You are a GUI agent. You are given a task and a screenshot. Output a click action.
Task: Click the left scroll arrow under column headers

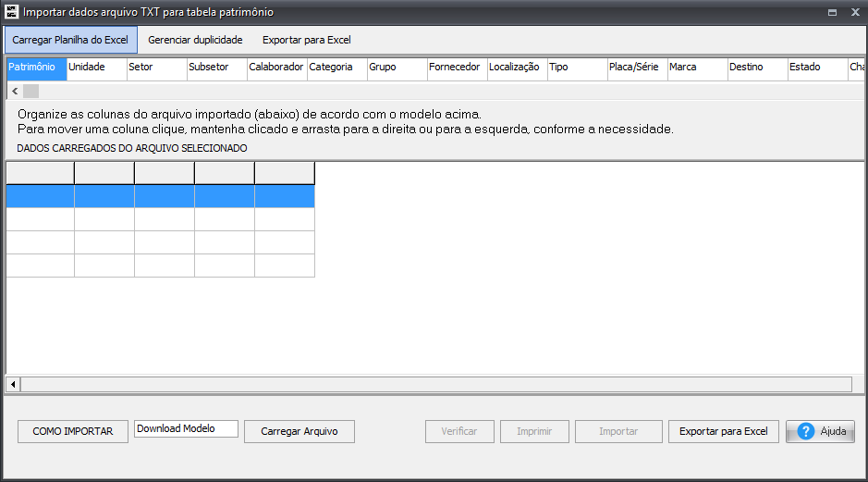[15, 91]
